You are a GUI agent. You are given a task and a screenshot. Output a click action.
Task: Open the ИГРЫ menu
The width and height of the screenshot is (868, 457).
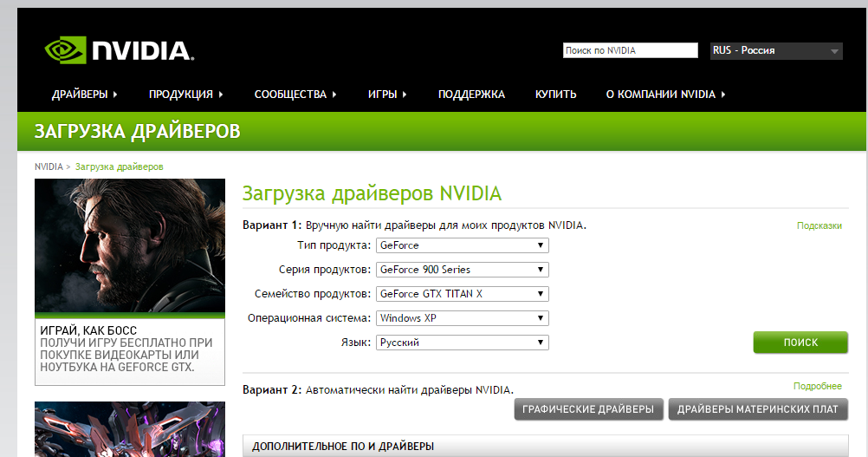click(387, 95)
